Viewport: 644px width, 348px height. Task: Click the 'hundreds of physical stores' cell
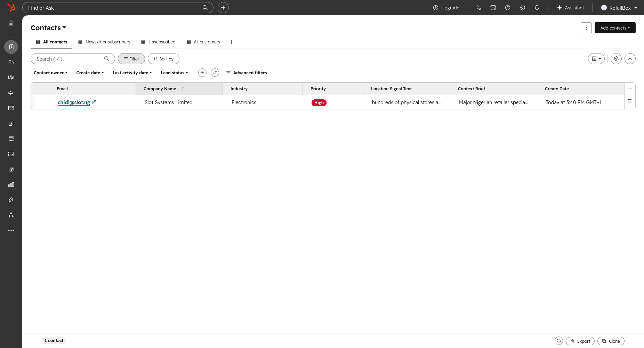(406, 102)
